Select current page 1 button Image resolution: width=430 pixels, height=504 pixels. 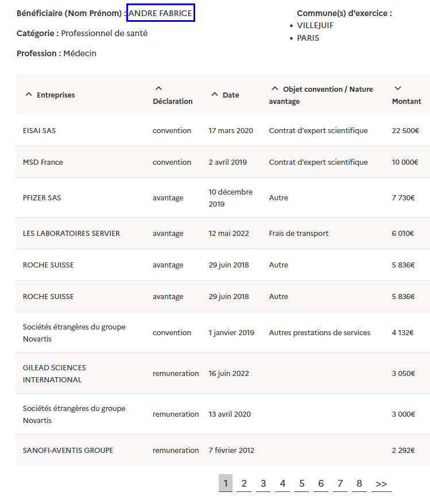coord(225,483)
